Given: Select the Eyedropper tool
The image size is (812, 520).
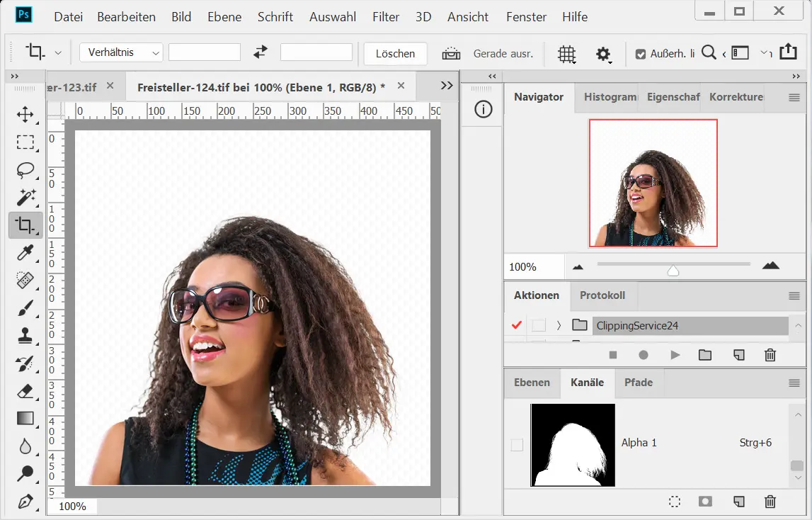Looking at the screenshot, I should (25, 253).
